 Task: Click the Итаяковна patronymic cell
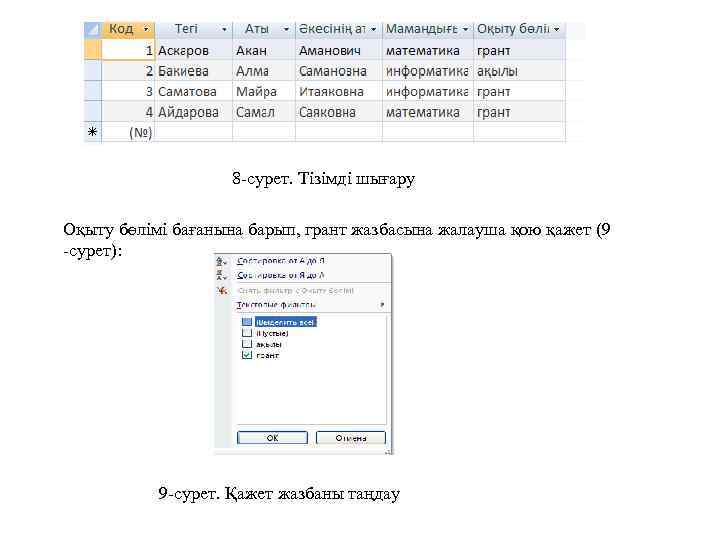339,91
